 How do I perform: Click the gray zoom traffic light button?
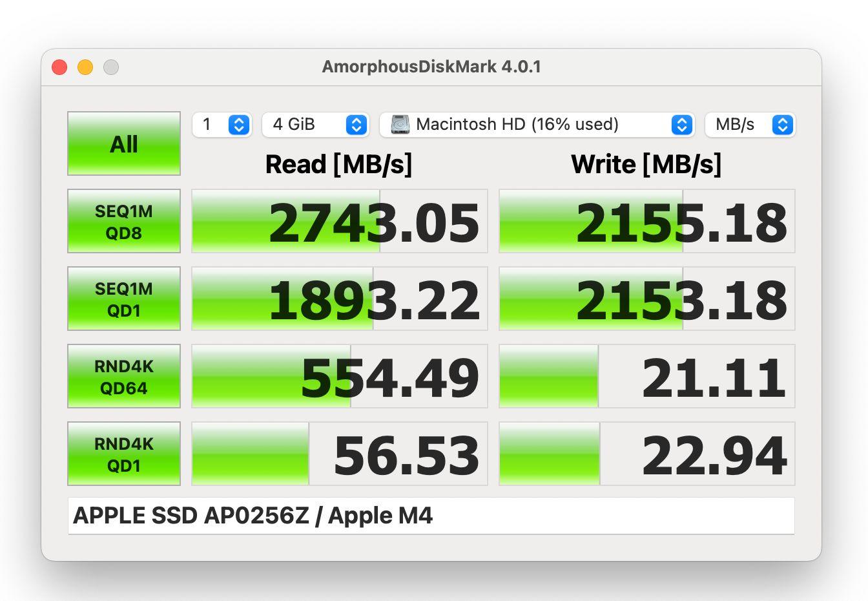[111, 67]
